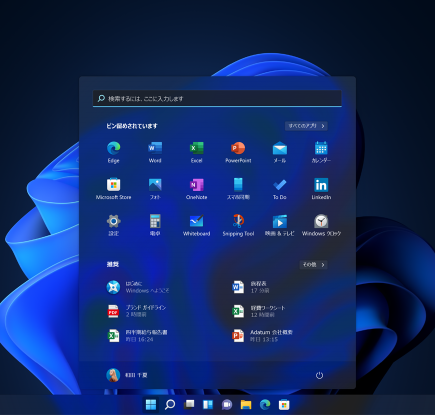Launch OneNote from pinned apps

pos(197,189)
